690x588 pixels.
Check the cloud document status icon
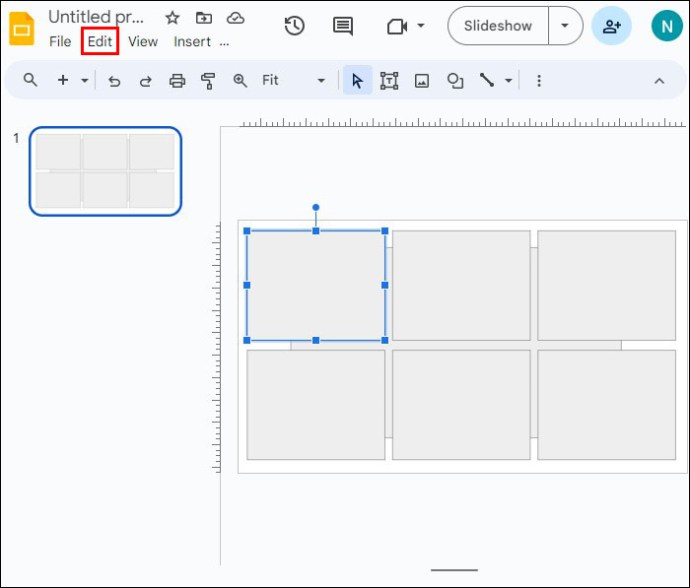click(235, 18)
